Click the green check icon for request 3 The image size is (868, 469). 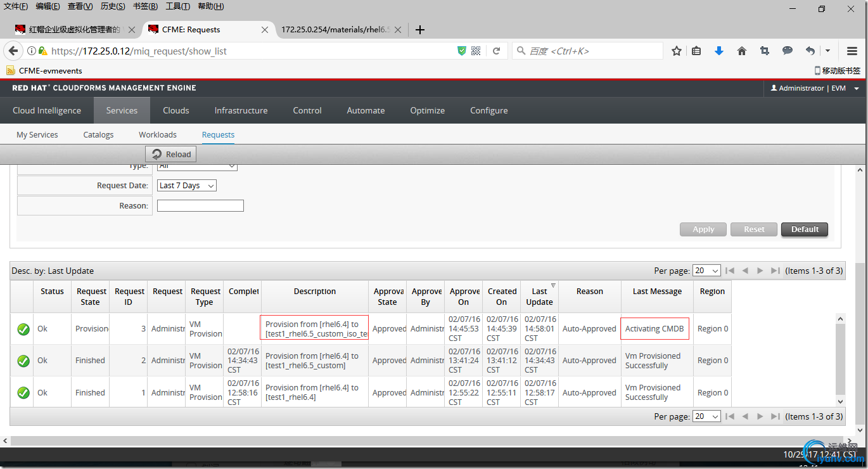[23, 329]
